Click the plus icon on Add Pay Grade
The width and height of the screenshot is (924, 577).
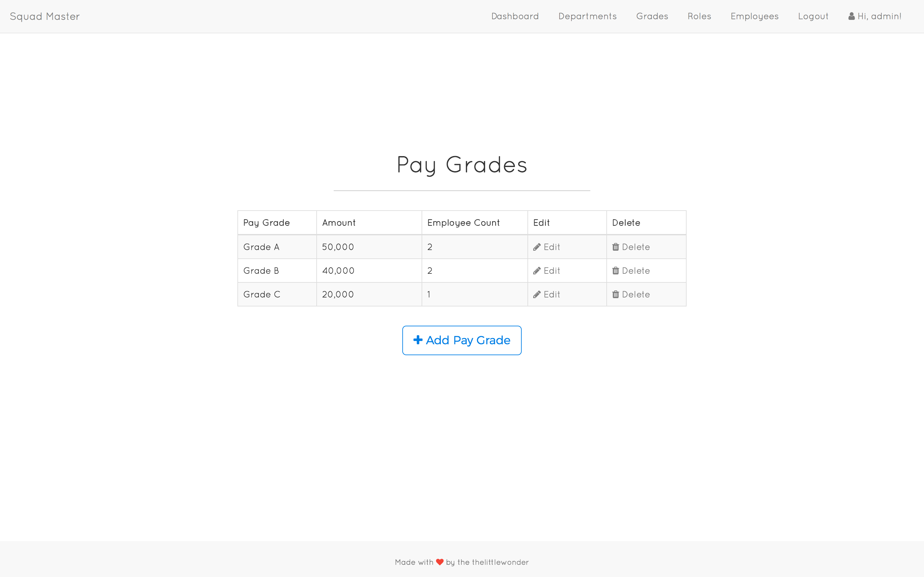pos(418,340)
